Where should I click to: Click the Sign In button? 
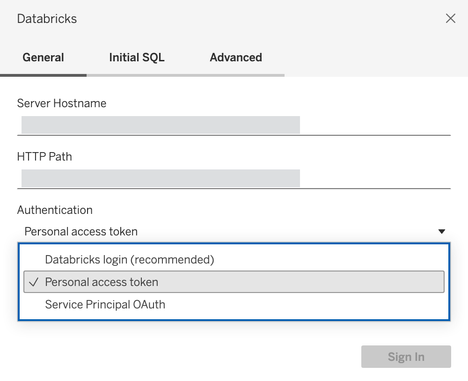pyautogui.click(x=406, y=357)
